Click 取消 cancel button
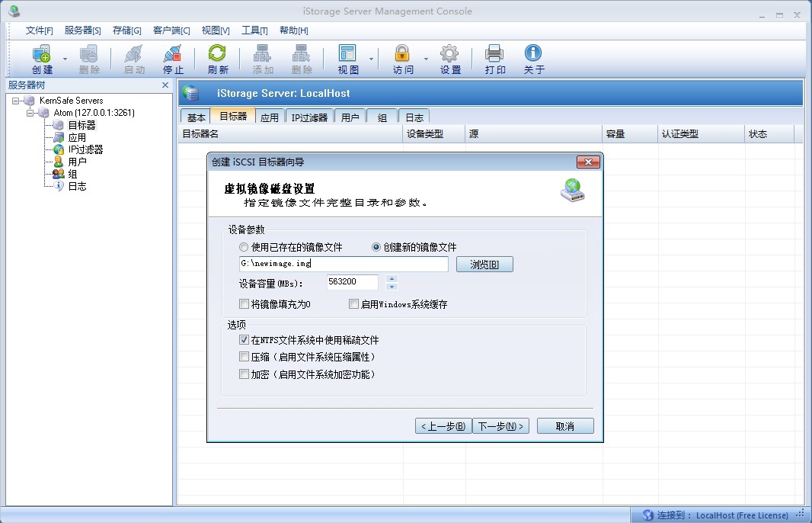 (565, 426)
